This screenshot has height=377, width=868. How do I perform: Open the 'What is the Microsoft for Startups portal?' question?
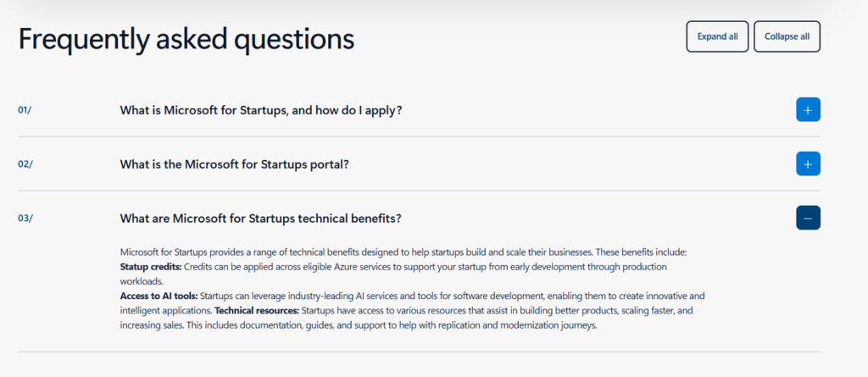(234, 164)
